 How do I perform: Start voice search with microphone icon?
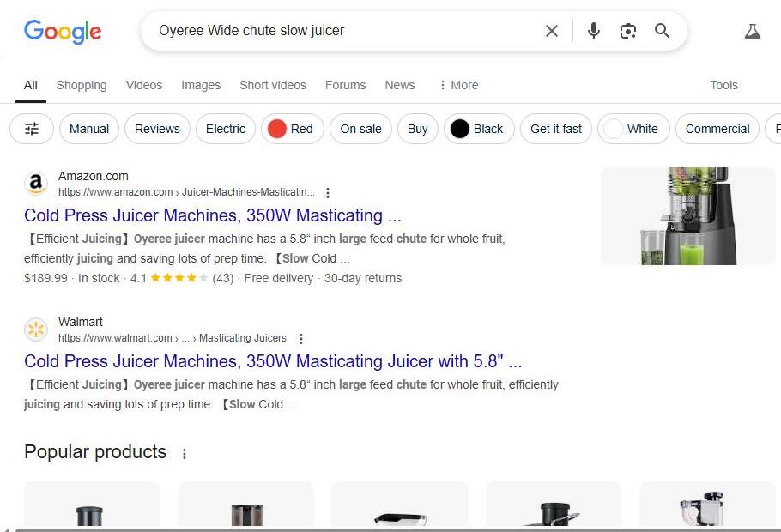(593, 31)
